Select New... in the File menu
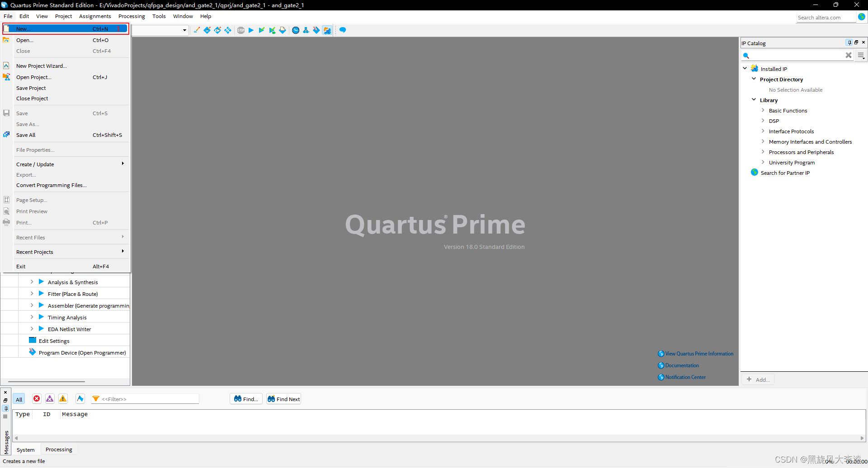 click(66, 29)
